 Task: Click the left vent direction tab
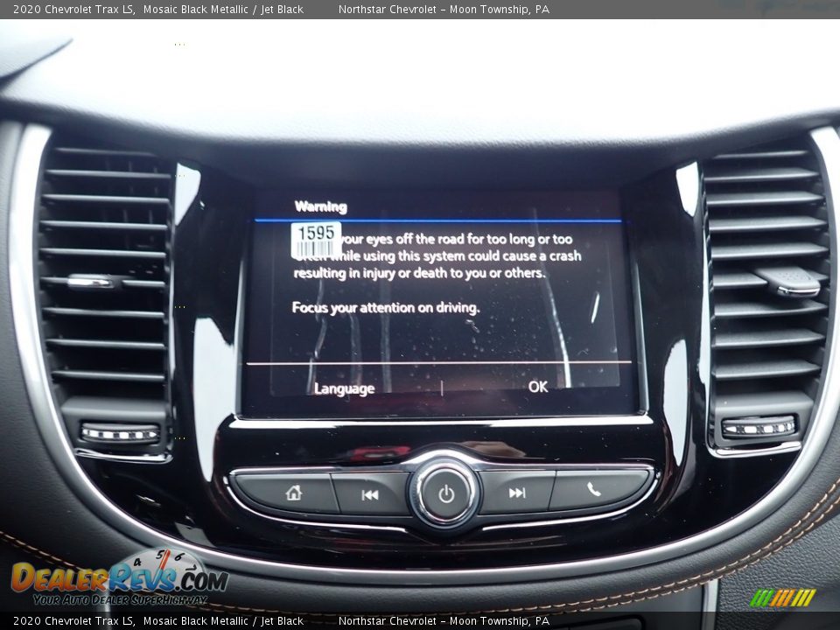(90, 282)
